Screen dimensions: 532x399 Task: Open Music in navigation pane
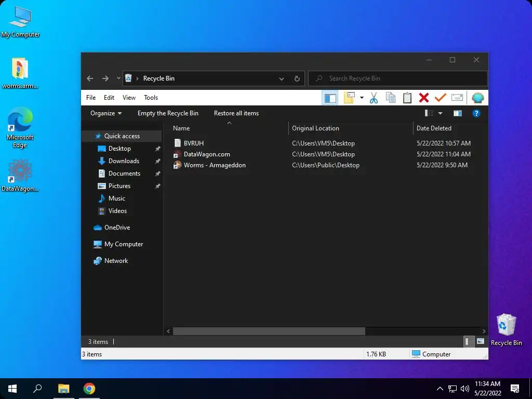[116, 198]
